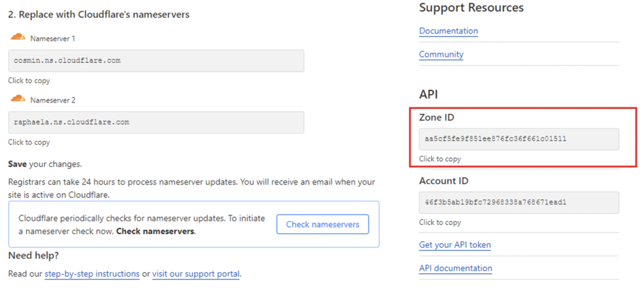The height and width of the screenshot is (293, 644).
Task: Click the 'Registrars can take 24 hours' paragraph
Action: [x=191, y=189]
